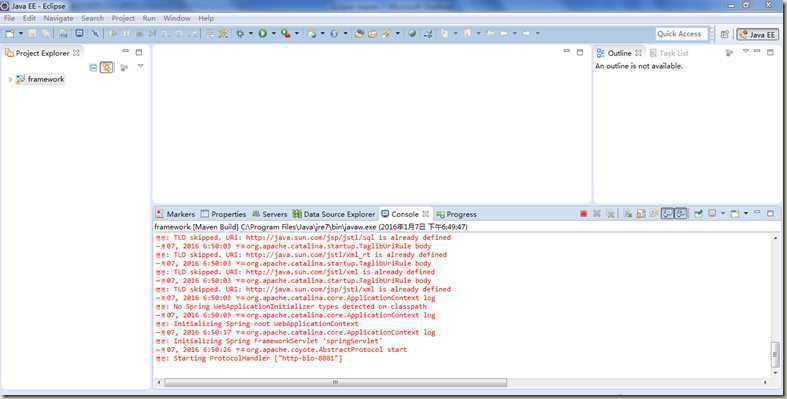Toggle Scroll Lock in Console toolbar
This screenshot has height=399, width=787.
640,213
